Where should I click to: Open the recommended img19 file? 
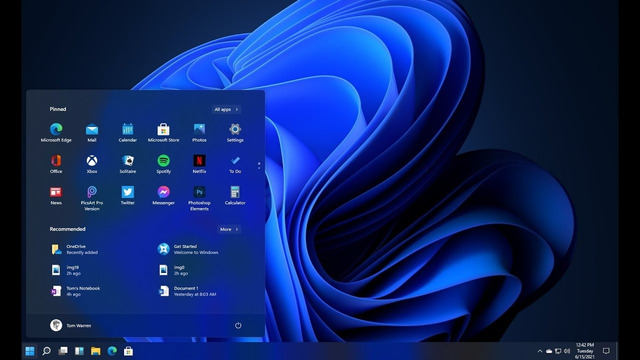click(66, 270)
